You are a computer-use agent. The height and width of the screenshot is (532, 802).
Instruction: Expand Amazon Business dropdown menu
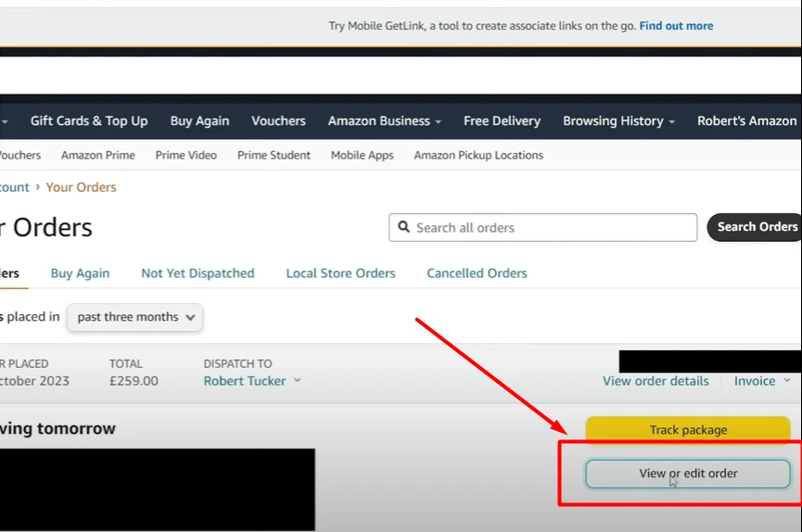pyautogui.click(x=385, y=120)
